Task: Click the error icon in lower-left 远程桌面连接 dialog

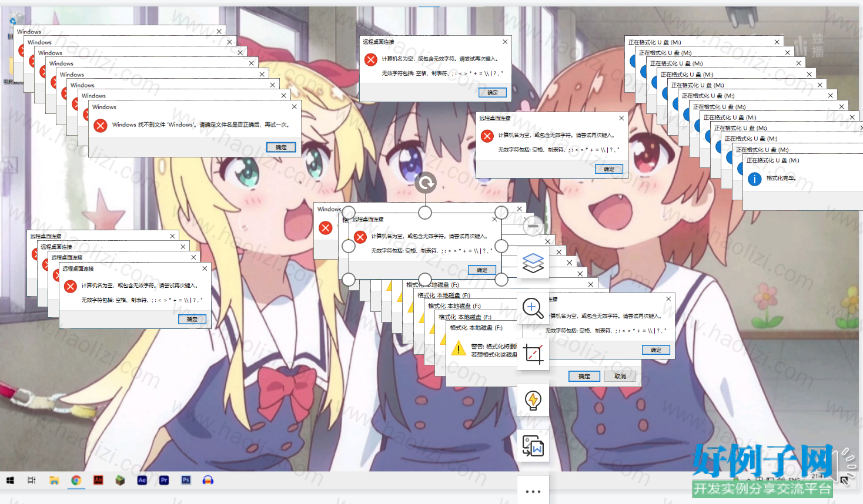Action: 71,286
